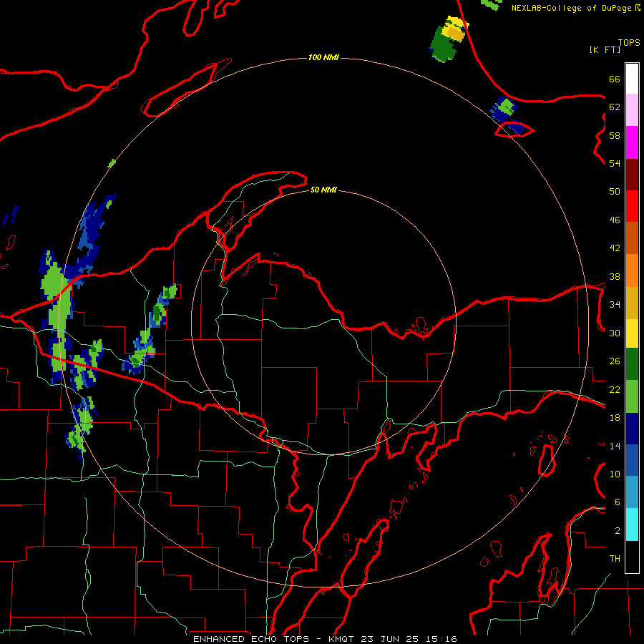The width and height of the screenshot is (644, 644).
Task: Click the "6" legend value
Action: click(617, 502)
